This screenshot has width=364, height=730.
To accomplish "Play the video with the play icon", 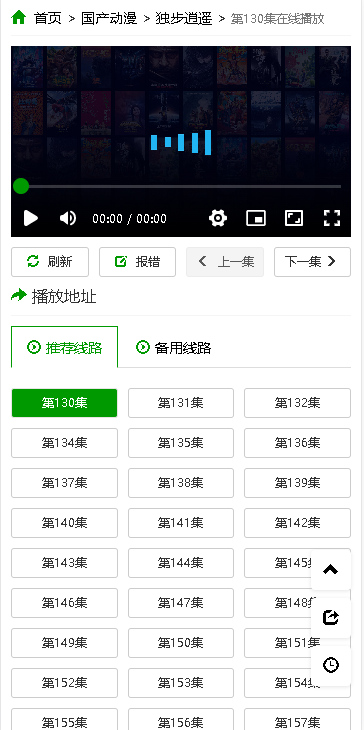I will coord(31,217).
